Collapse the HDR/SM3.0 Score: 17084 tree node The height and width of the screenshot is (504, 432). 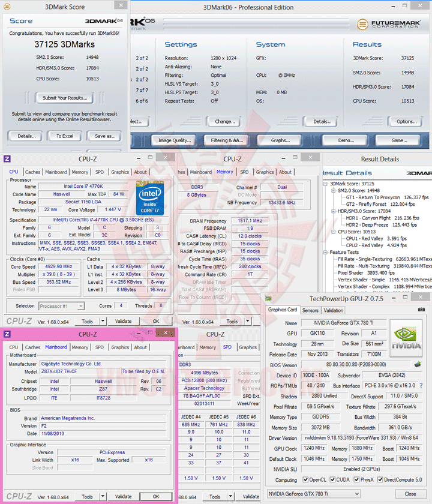(334, 211)
